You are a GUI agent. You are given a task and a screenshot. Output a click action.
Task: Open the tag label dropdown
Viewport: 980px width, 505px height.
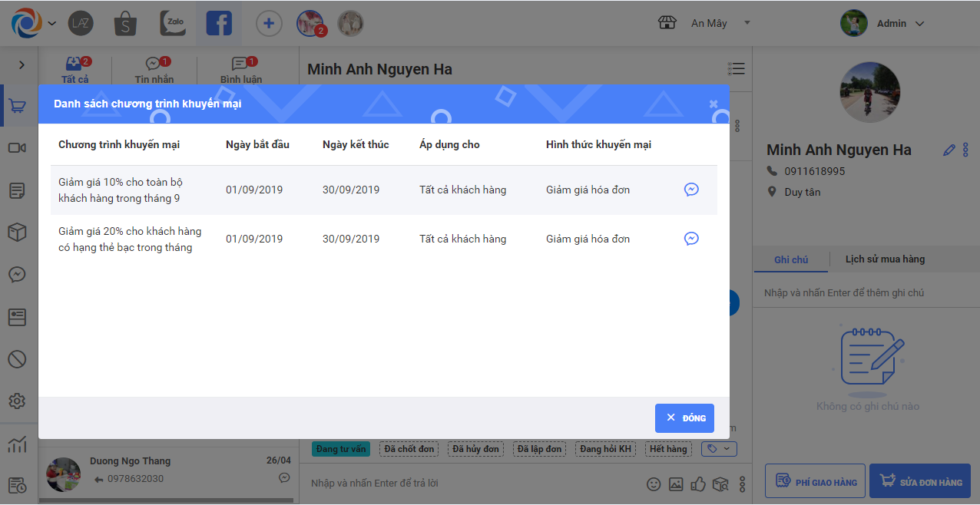[719, 449]
